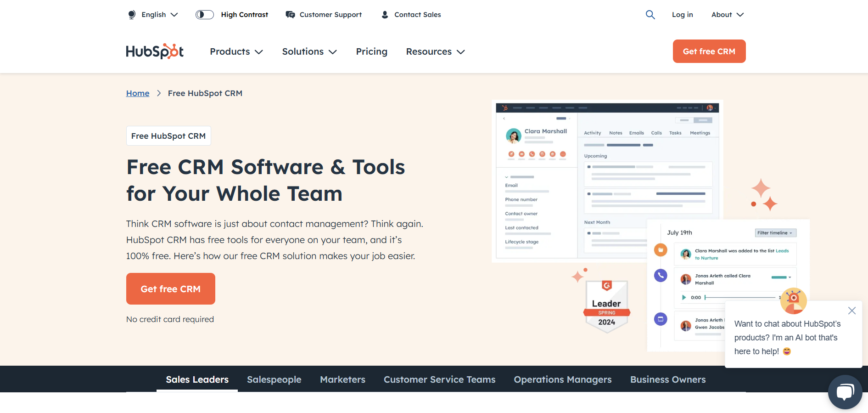This screenshot has height=413, width=868.
Task: Open the chat bubble launcher
Action: point(845,392)
